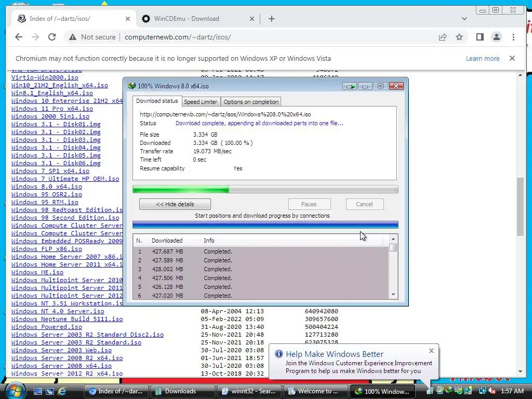Open Windows ME.iso link
Viewport: 532px width, 399px height.
click(x=37, y=272)
